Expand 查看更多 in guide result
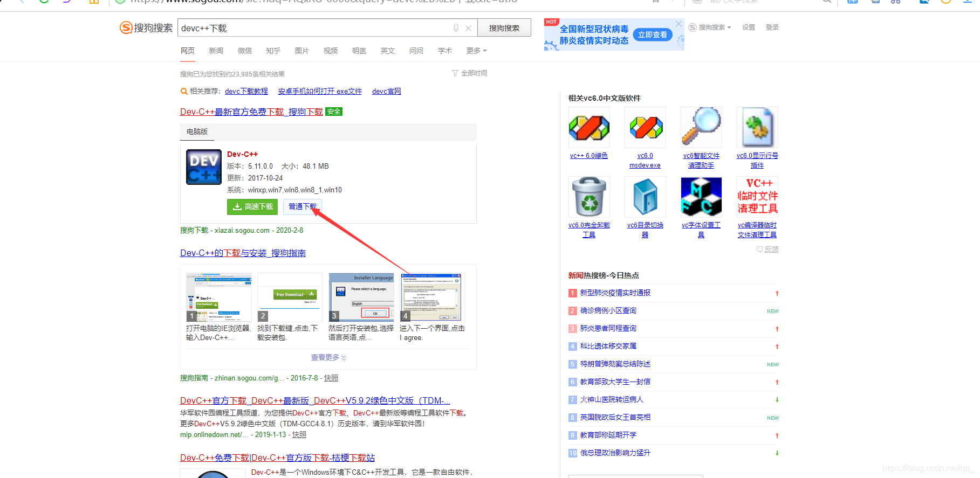Viewport: 980px width, 478px height. (328, 357)
